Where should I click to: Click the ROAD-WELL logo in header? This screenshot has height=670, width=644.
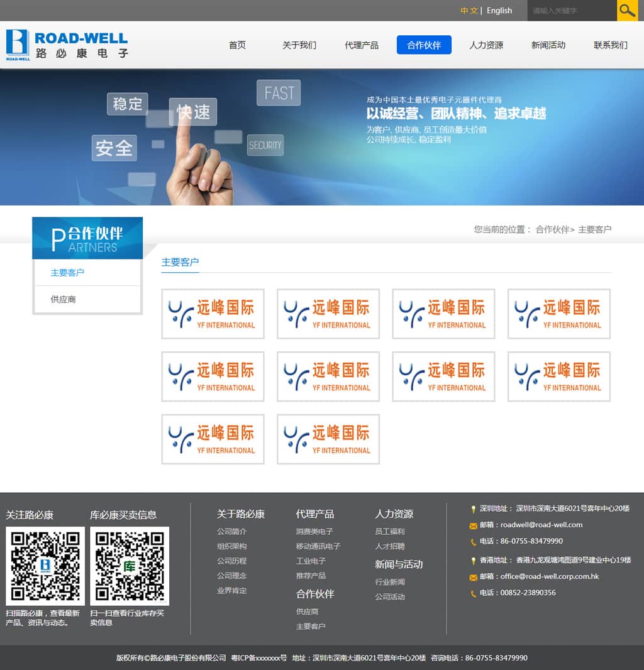click(67, 45)
